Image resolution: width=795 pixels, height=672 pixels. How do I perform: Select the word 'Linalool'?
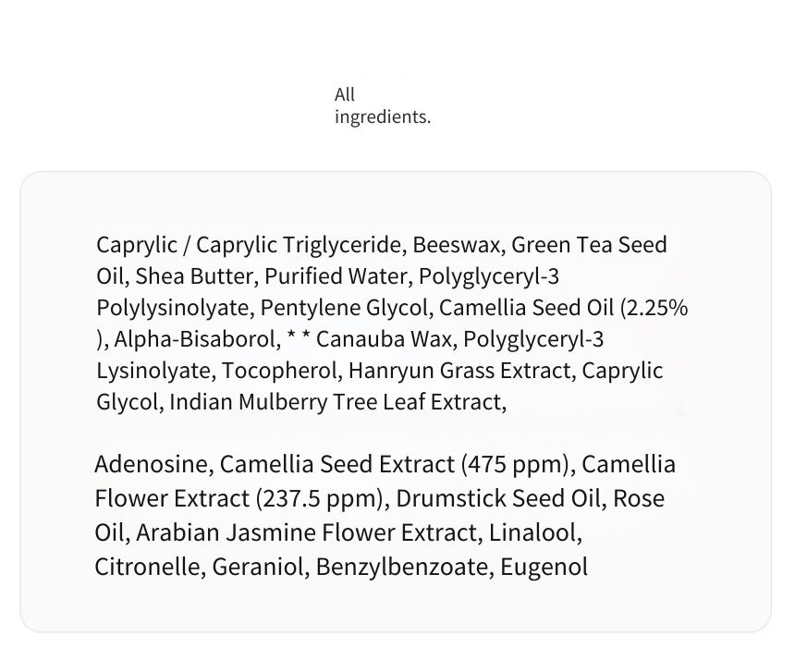tap(532, 532)
